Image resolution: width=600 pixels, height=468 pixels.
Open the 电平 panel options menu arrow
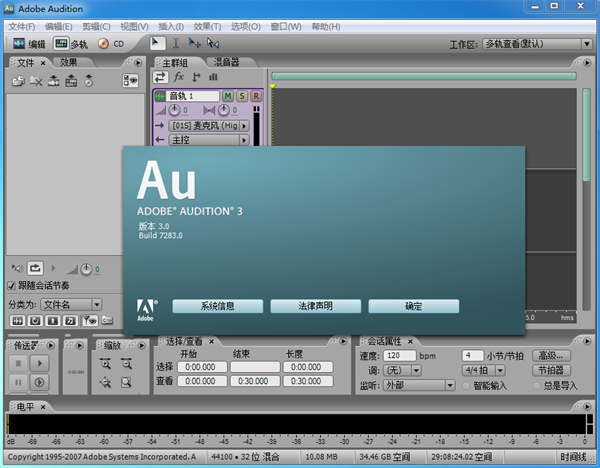[x=587, y=406]
